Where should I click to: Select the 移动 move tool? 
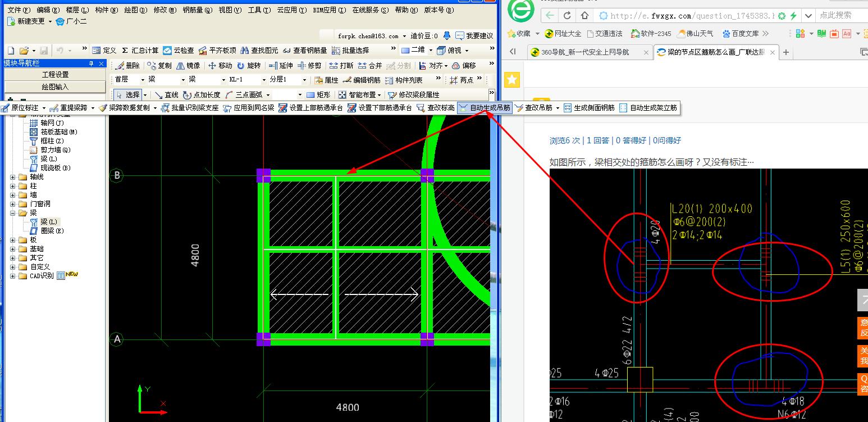(x=220, y=65)
